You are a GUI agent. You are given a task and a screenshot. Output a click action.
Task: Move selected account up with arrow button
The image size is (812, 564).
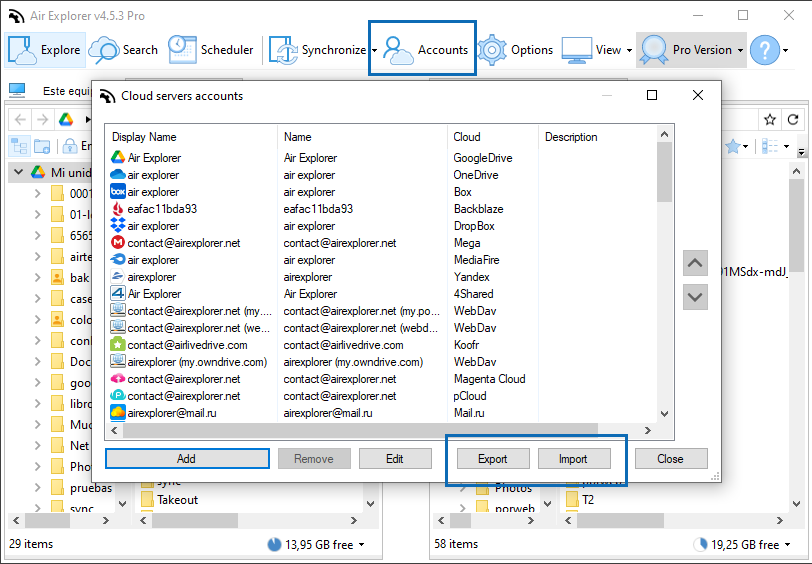click(695, 263)
